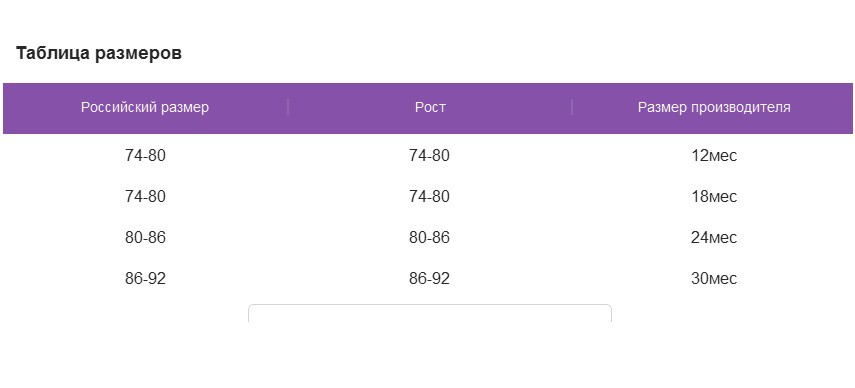Click Рост value 80-86 in 24мес row

pyautogui.click(x=429, y=238)
